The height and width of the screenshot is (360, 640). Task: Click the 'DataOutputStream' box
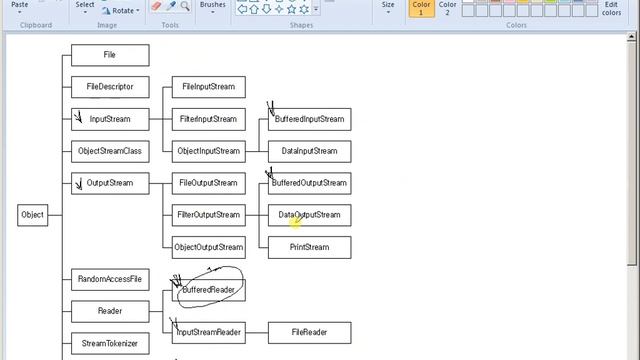click(x=309, y=215)
